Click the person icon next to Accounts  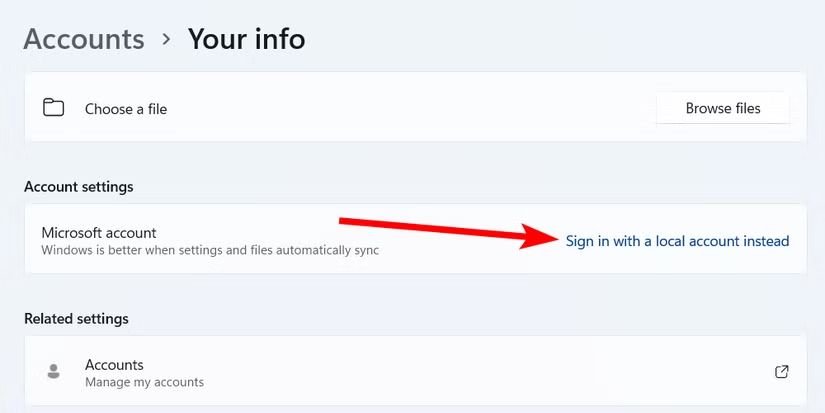(x=54, y=372)
